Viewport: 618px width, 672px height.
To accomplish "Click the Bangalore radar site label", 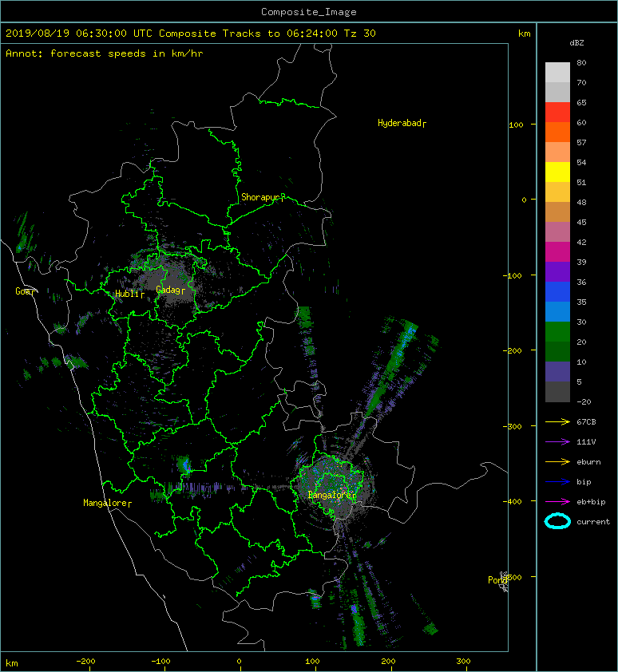I will pyautogui.click(x=332, y=495).
